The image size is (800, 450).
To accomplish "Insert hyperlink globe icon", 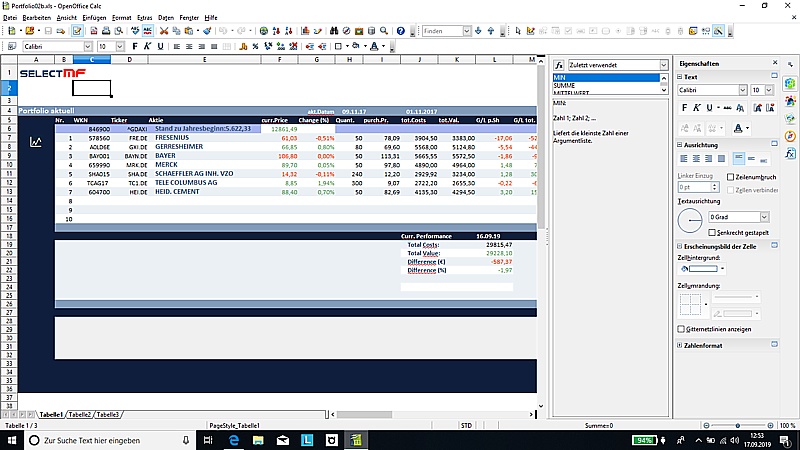I will click(264, 31).
